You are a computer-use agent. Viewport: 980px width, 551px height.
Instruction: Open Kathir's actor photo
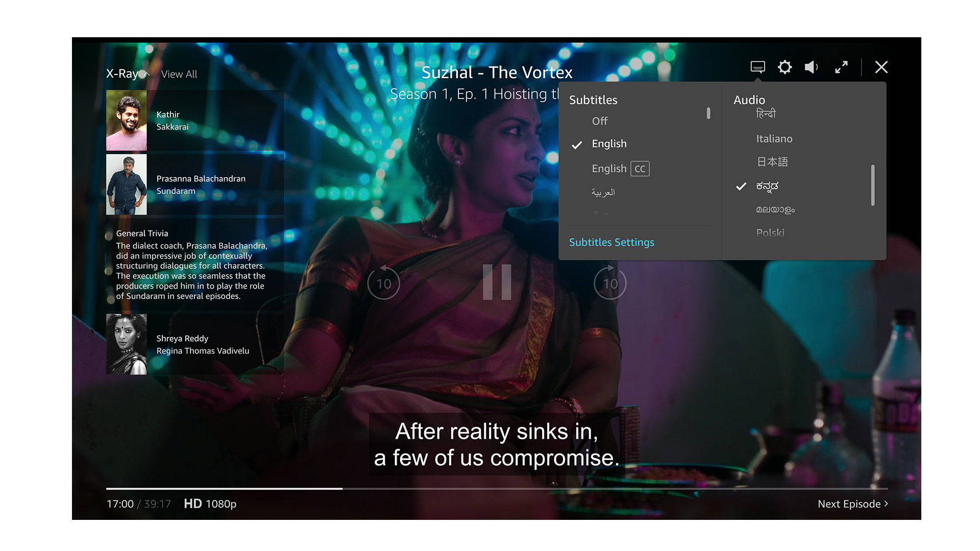pyautogui.click(x=126, y=120)
